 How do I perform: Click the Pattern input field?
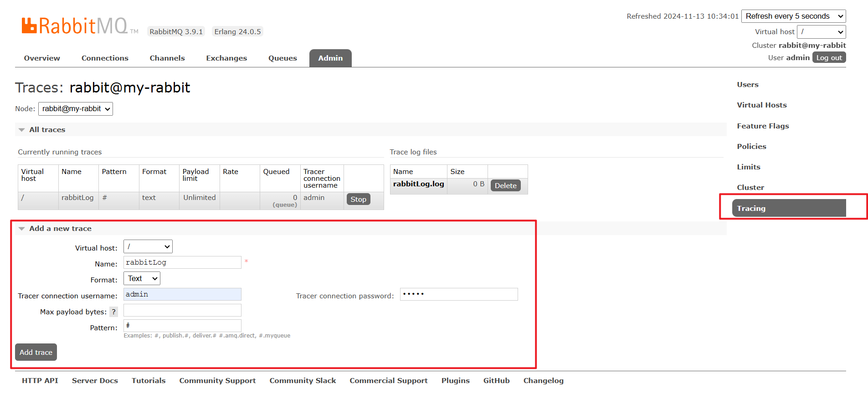click(182, 326)
